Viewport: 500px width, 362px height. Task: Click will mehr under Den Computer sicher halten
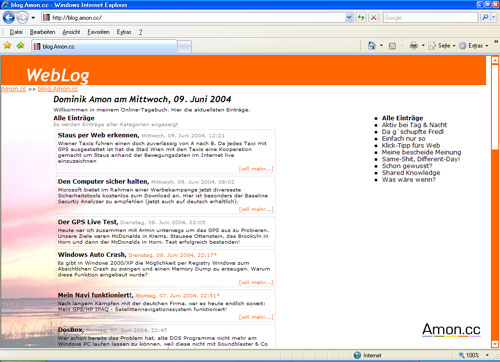256,209
